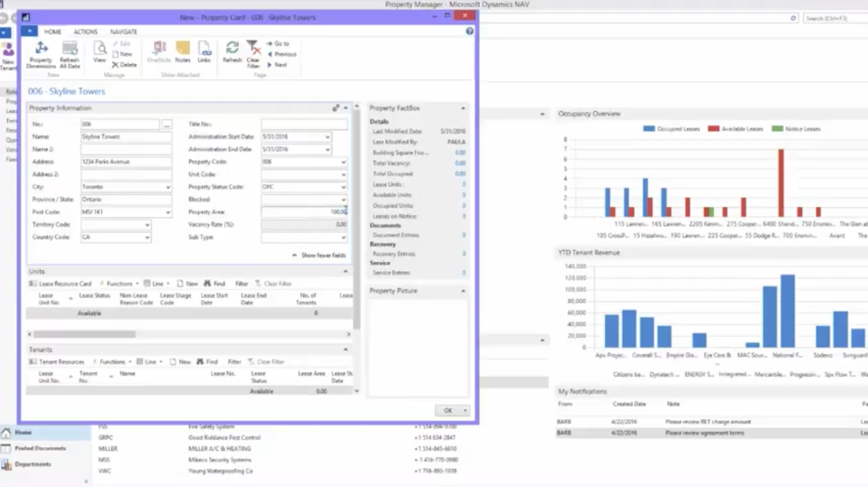Open the City dropdown

(168, 187)
